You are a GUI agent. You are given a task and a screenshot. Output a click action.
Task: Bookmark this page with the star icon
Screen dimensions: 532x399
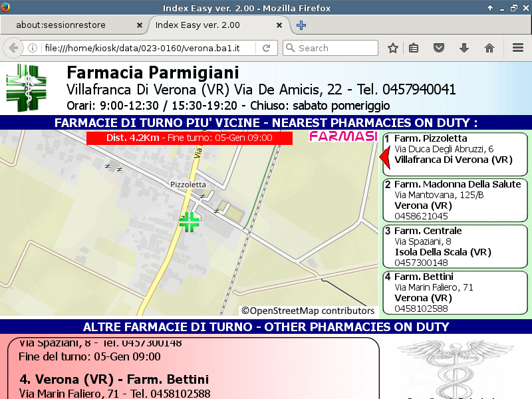click(393, 48)
